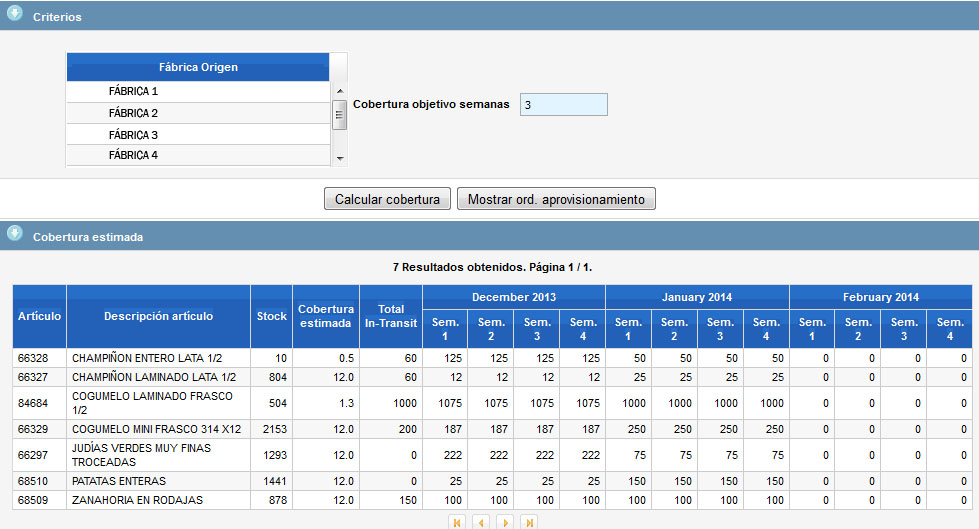Click COGUMELO MINI FRASCO 314 X12 description
Screen dimensions: 979x529
[157, 429]
